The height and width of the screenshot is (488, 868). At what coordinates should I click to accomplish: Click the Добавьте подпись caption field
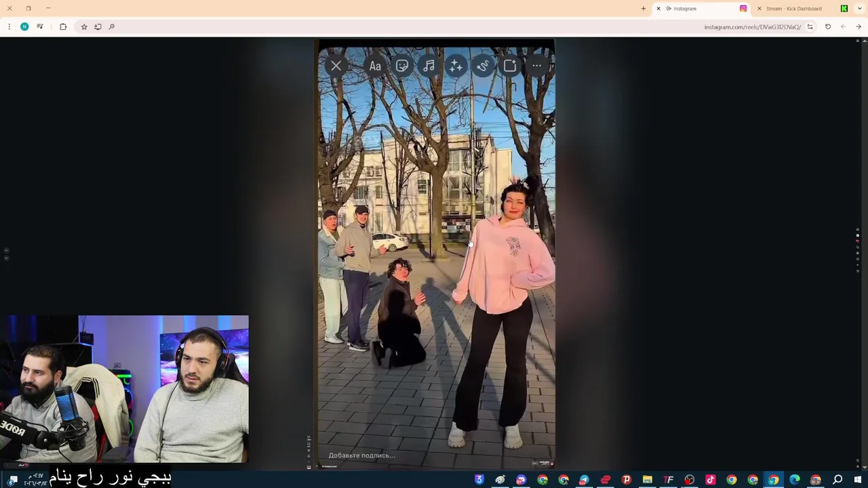click(x=361, y=455)
